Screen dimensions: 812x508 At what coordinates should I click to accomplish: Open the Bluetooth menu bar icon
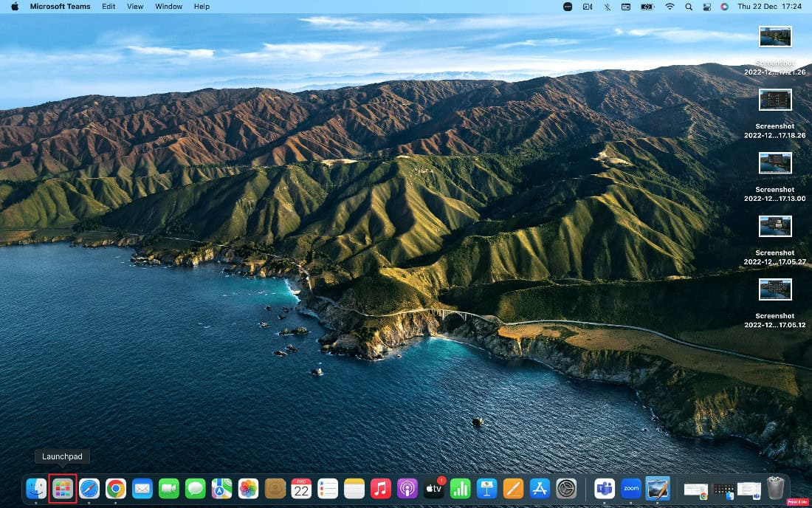pyautogui.click(x=608, y=7)
